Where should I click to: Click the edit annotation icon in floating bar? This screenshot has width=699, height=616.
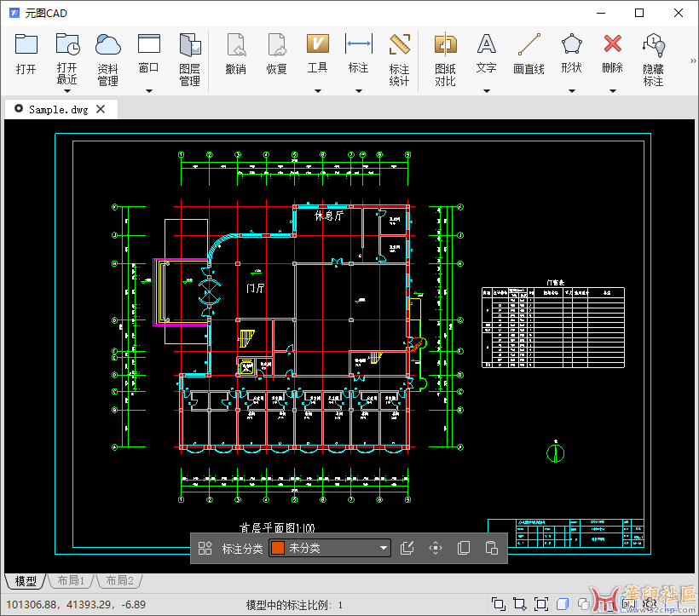tap(407, 548)
